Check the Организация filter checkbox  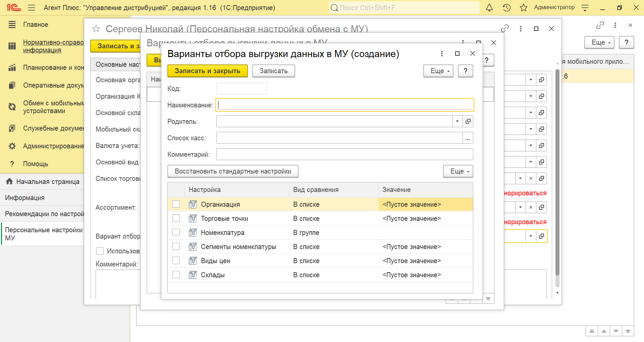(x=176, y=204)
